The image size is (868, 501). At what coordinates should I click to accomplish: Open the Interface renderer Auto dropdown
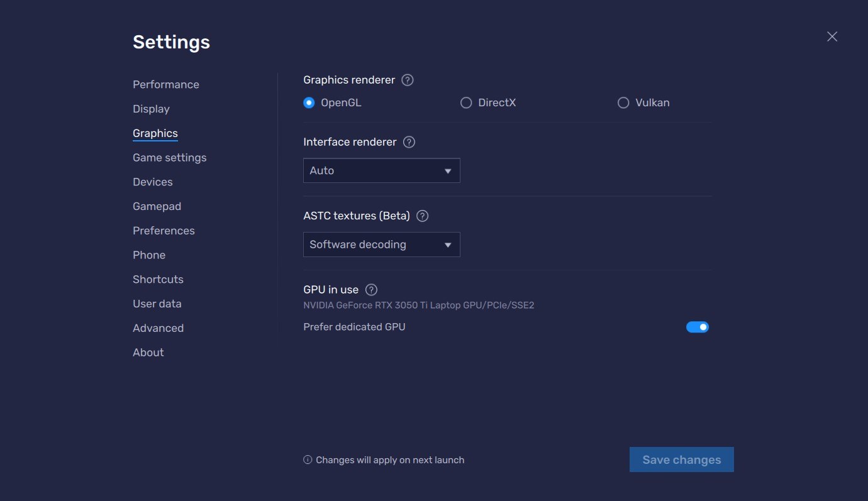[x=381, y=170]
